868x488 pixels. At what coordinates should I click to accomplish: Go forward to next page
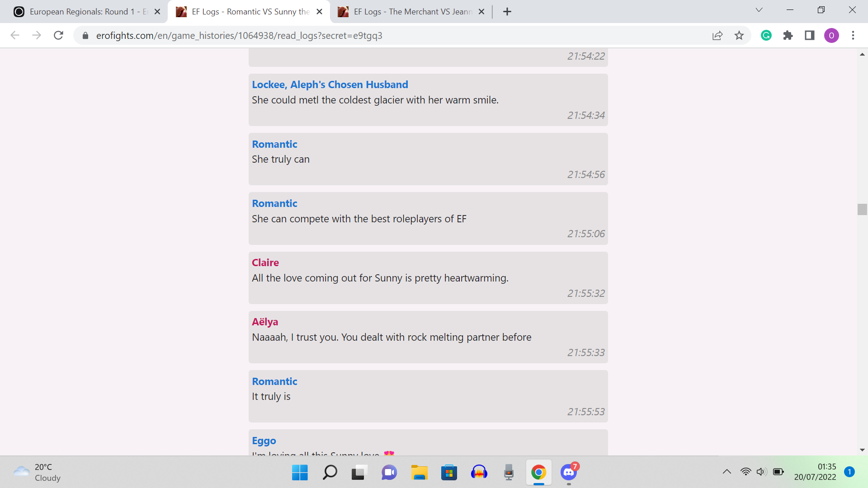coord(37,35)
